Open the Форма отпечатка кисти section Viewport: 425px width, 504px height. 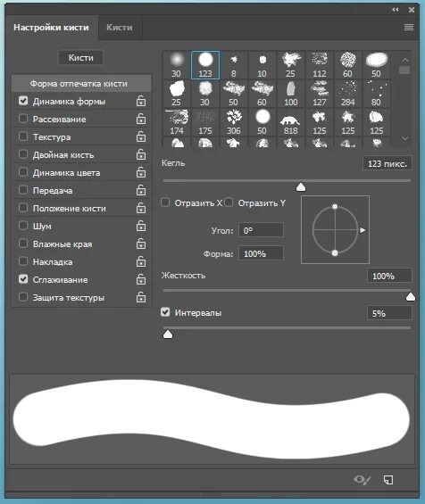point(81,84)
